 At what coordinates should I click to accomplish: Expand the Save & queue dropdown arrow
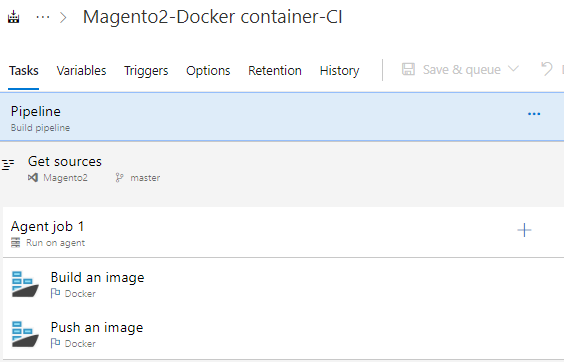point(514,68)
